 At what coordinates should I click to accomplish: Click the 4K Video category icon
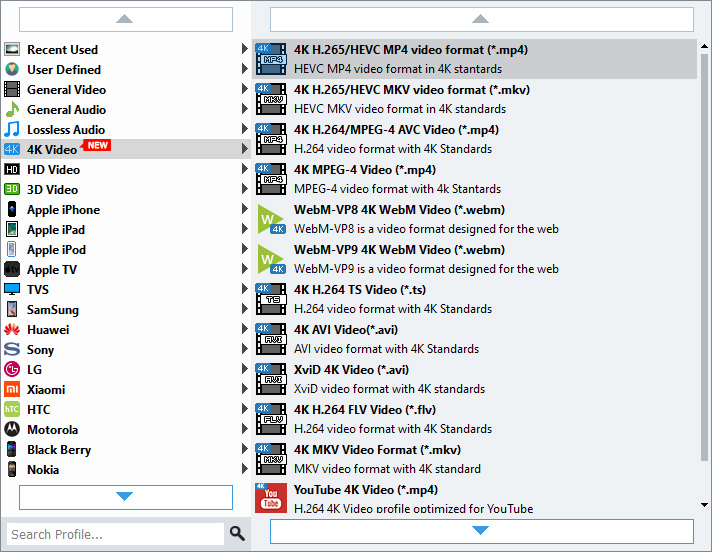coord(12,149)
